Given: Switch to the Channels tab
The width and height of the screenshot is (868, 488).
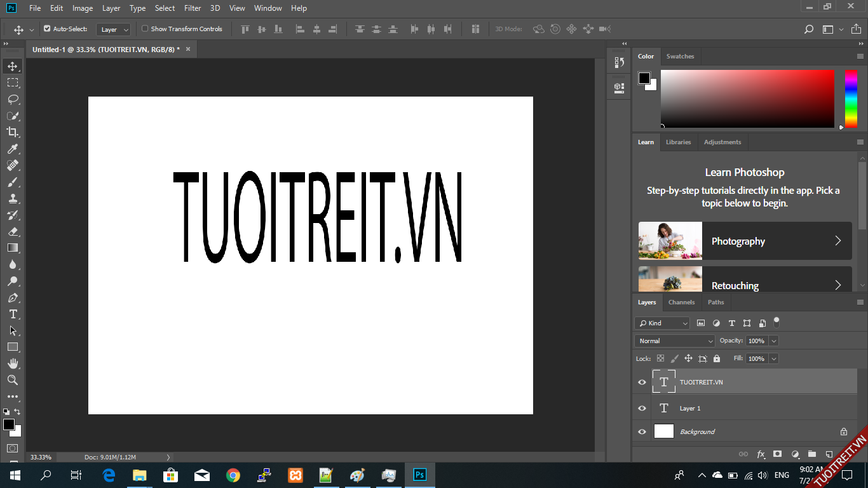Looking at the screenshot, I should click(x=681, y=302).
